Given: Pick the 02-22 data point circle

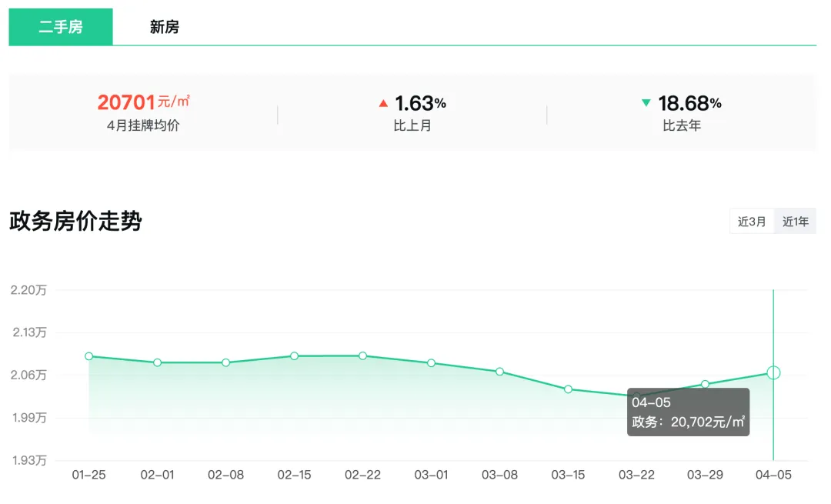Looking at the screenshot, I should (363, 356).
